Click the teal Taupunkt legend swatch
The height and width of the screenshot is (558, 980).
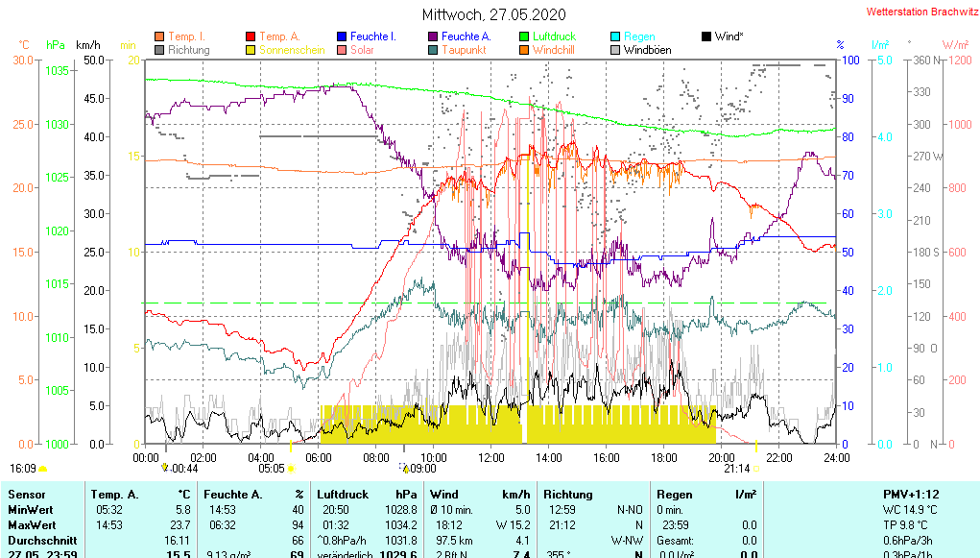coord(433,50)
